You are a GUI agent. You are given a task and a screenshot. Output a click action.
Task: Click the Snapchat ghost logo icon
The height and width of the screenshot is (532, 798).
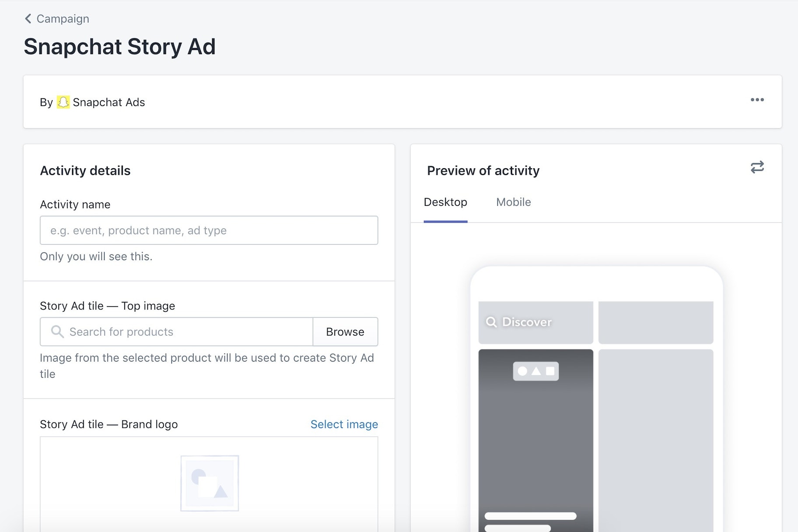pos(63,102)
